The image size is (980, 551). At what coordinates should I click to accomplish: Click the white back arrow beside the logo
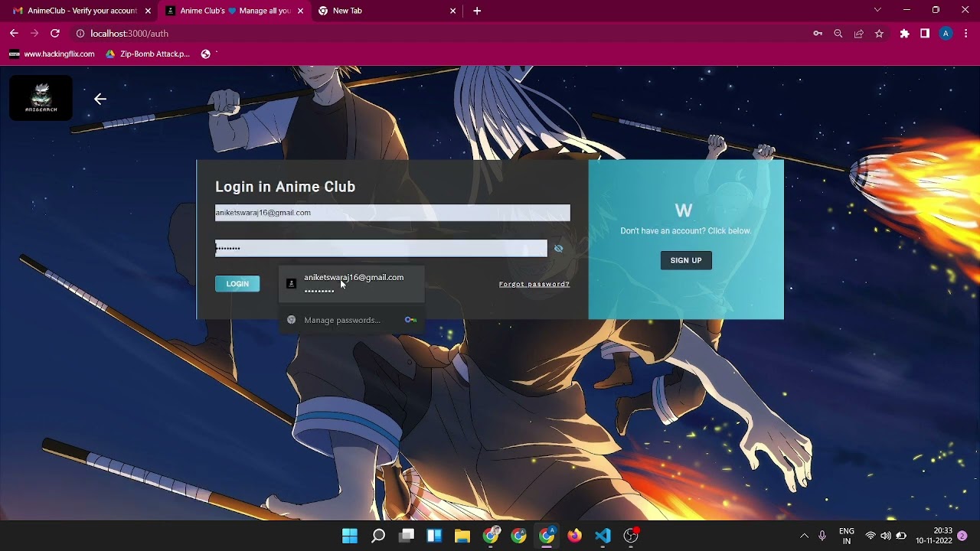click(100, 99)
